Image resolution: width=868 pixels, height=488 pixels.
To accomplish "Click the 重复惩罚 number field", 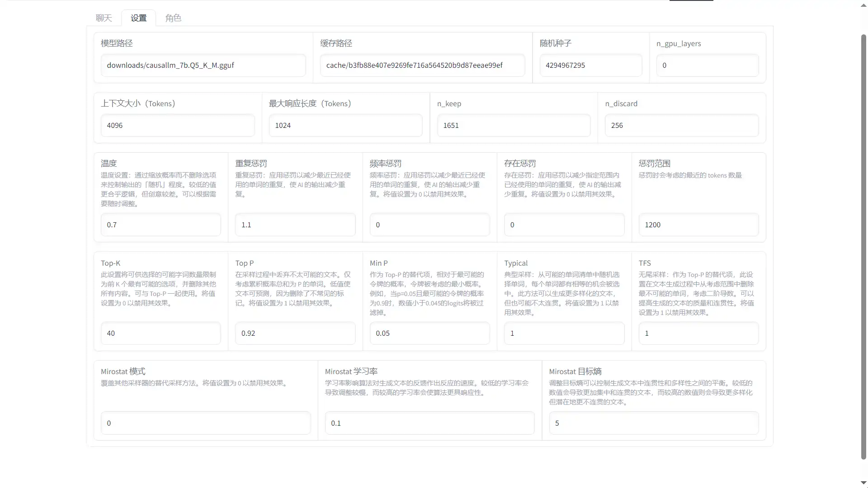I will coord(295,225).
